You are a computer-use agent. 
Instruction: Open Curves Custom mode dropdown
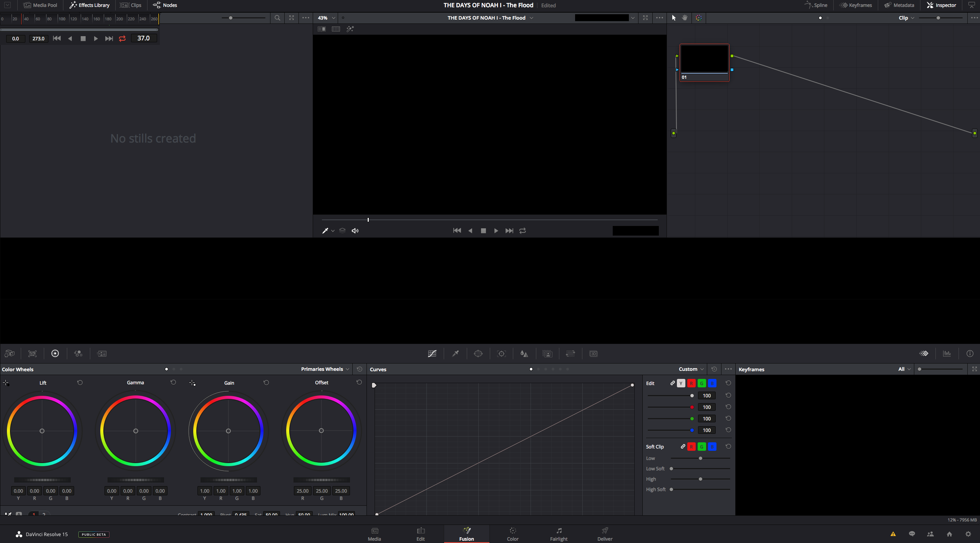691,369
